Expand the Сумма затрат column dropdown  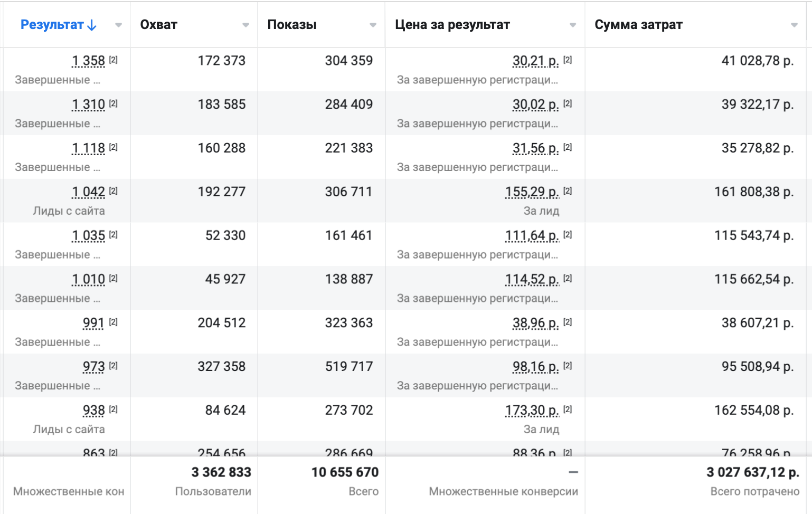coord(794,25)
